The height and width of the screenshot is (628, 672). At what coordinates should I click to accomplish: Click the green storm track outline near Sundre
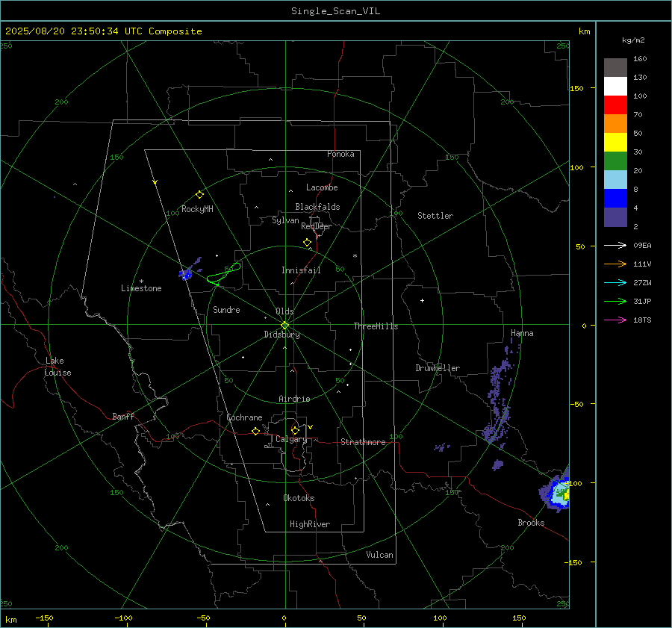(224, 274)
